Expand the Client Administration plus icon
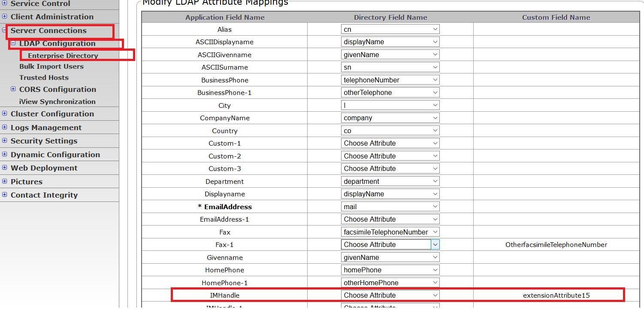644x314 pixels. [4, 17]
